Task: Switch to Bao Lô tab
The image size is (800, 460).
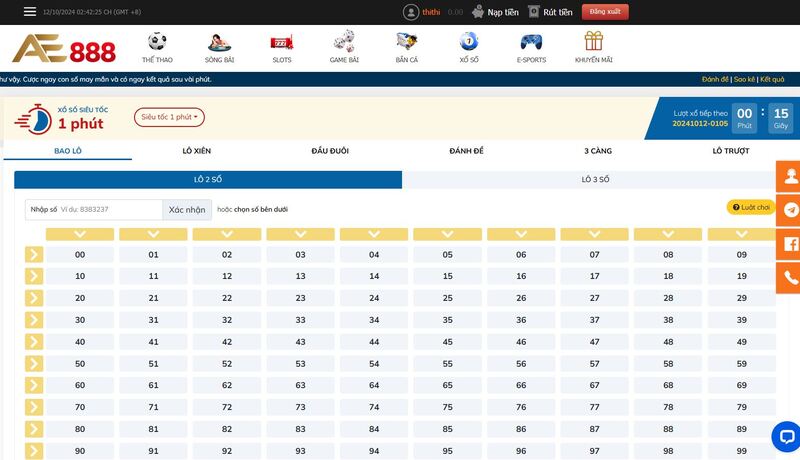Action: pyautogui.click(x=68, y=151)
